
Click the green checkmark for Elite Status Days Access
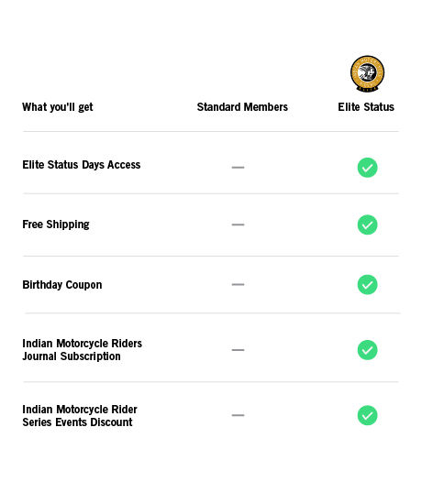point(367,168)
